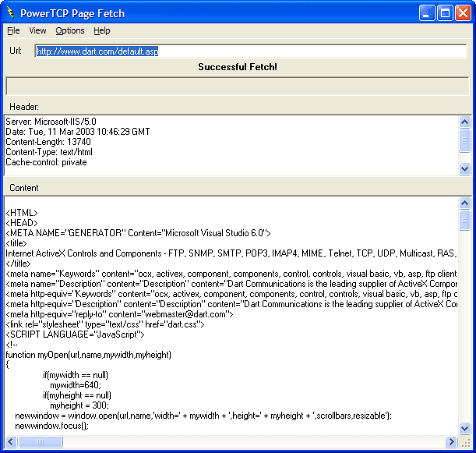Open the Options menu
Viewport: 476px width, 453px height.
[x=70, y=30]
